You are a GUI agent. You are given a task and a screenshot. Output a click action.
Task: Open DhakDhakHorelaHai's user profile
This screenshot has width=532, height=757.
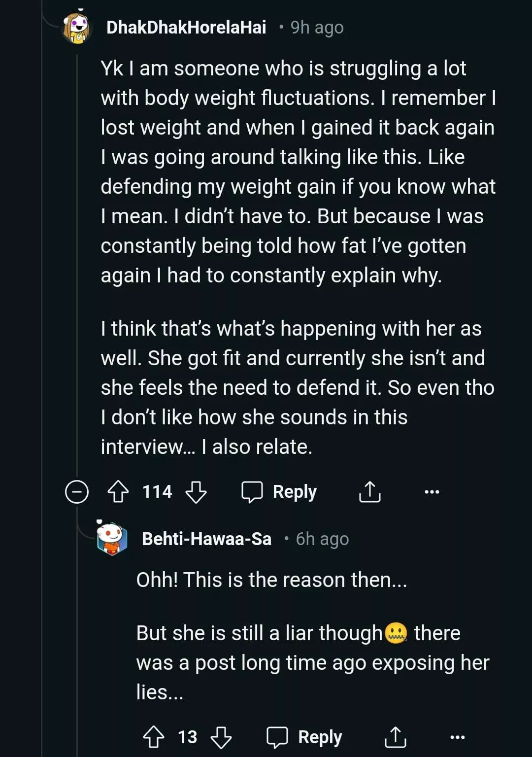[186, 28]
